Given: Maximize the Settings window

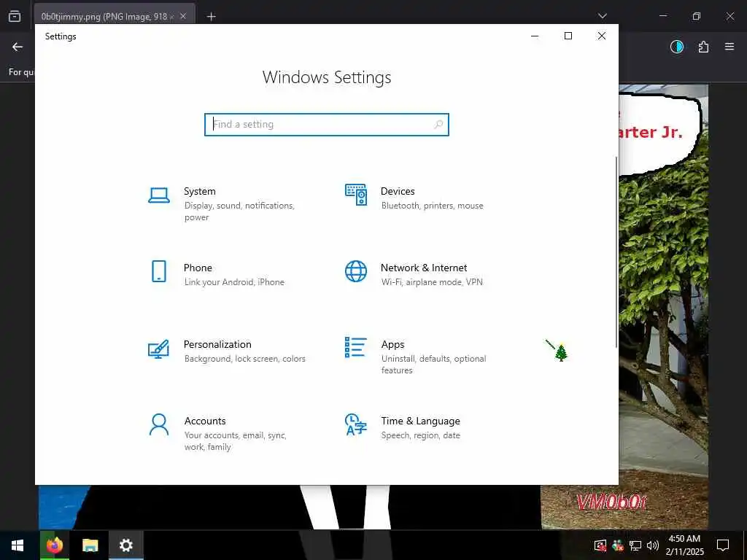Looking at the screenshot, I should click(x=568, y=36).
